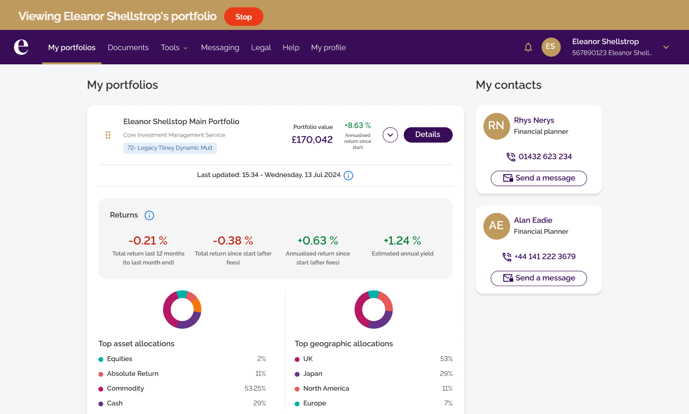Click Rhys Nerys phone number icon

[x=511, y=157]
